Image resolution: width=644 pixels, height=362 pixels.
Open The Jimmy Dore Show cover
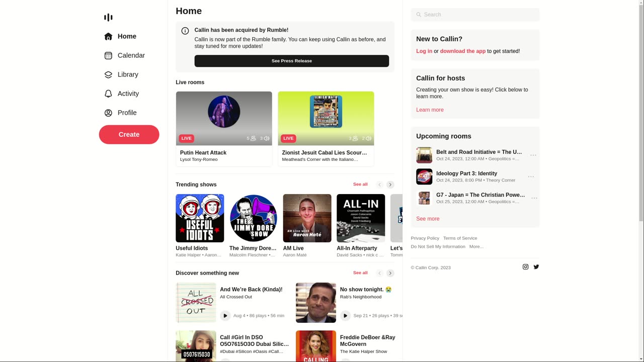coord(254,218)
